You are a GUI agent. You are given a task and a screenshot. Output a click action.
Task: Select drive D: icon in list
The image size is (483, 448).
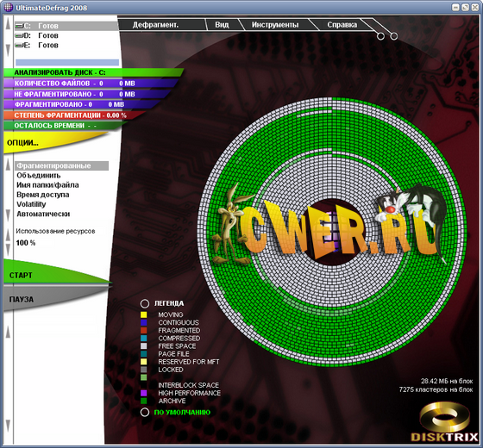point(19,35)
